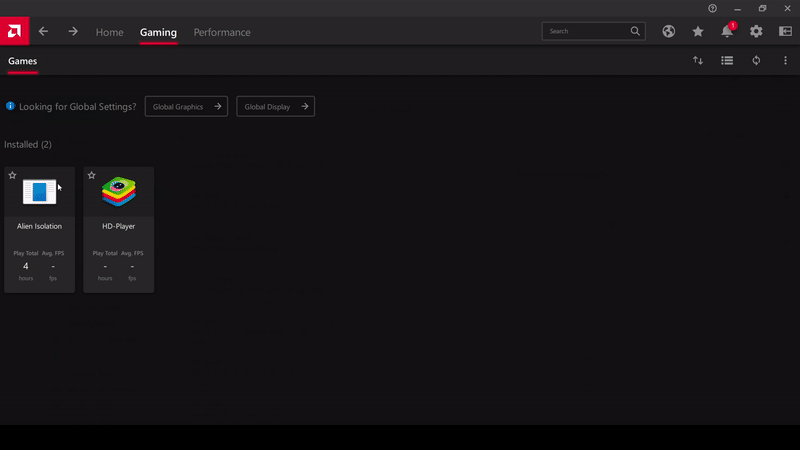Go back with the left arrow

coord(43,32)
